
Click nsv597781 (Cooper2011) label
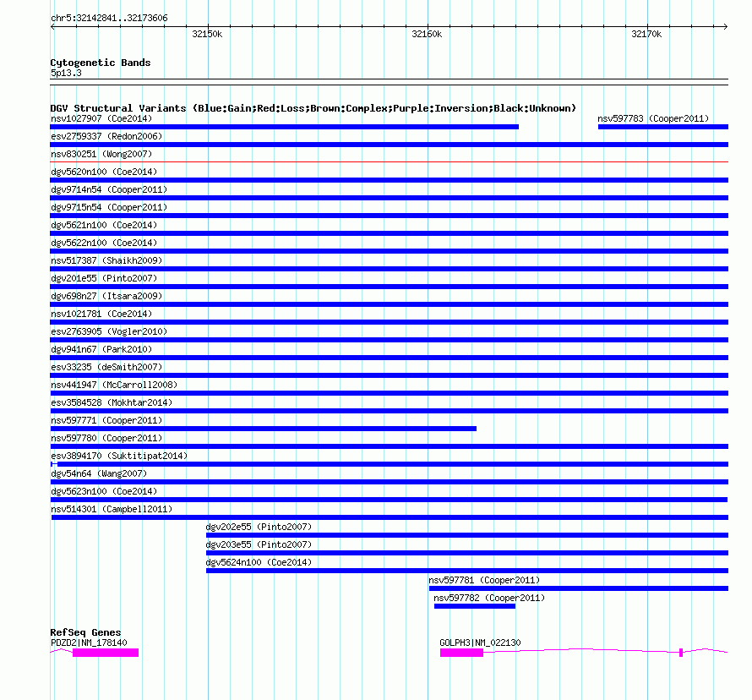(x=484, y=580)
